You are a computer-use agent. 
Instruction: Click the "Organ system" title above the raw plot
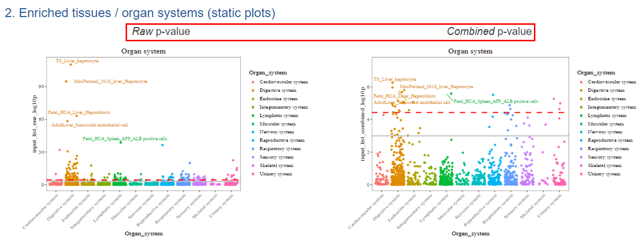[x=144, y=51]
